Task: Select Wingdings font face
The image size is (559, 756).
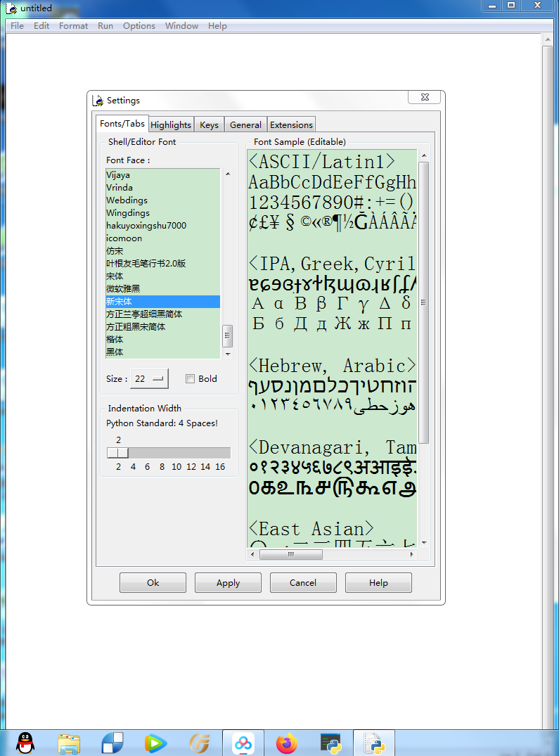Action: point(163,212)
